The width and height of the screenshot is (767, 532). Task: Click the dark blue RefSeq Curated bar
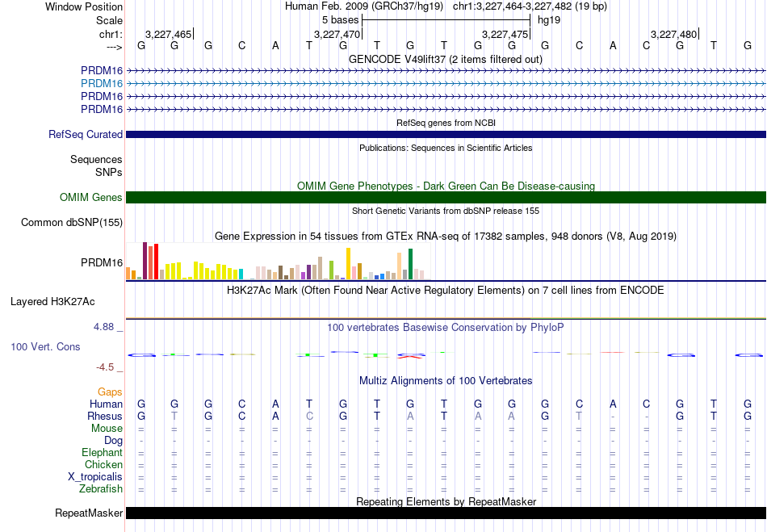click(446, 135)
